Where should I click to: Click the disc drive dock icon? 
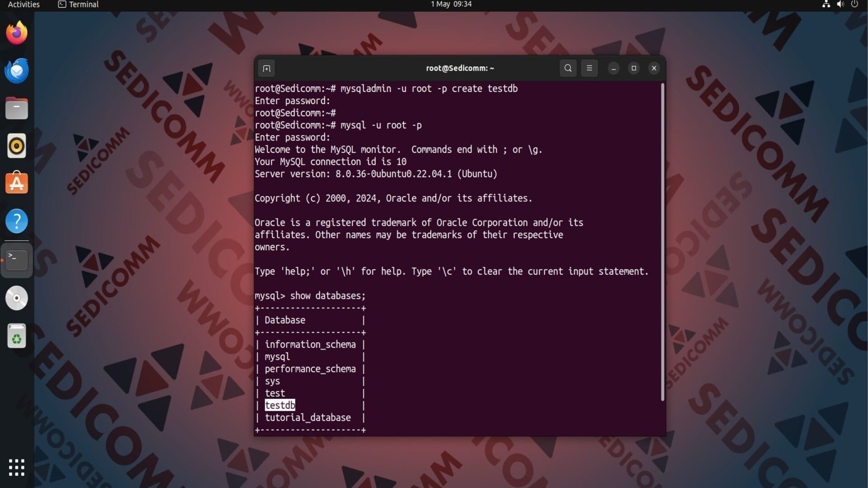pos(17,298)
